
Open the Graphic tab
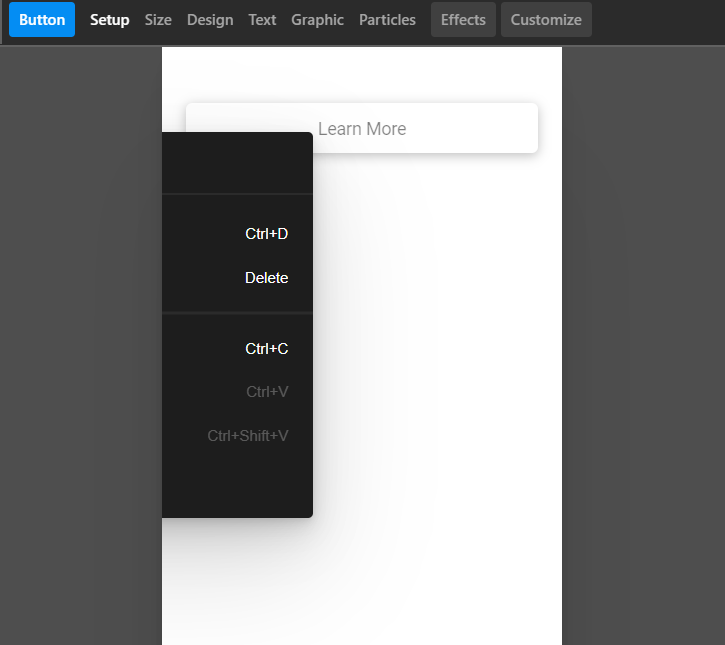317,20
